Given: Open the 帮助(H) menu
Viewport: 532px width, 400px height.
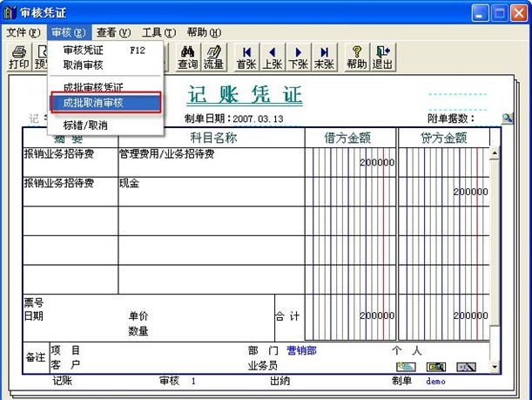Looking at the screenshot, I should 204,32.
